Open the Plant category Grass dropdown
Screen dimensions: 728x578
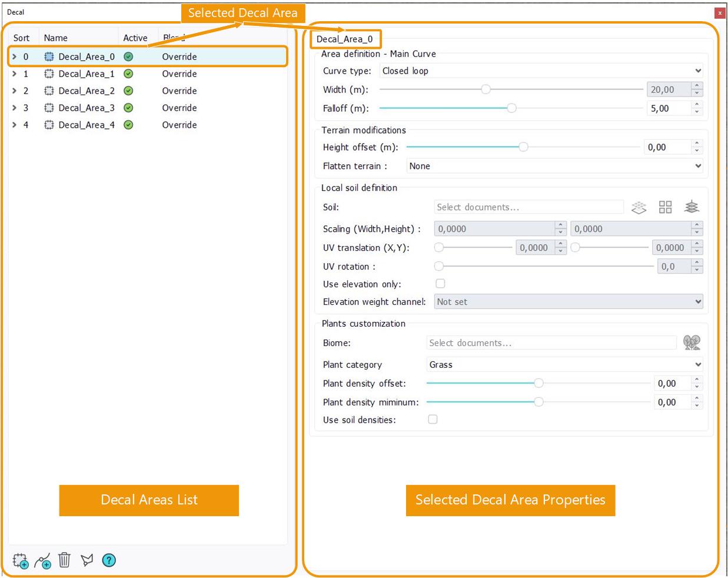click(x=564, y=364)
